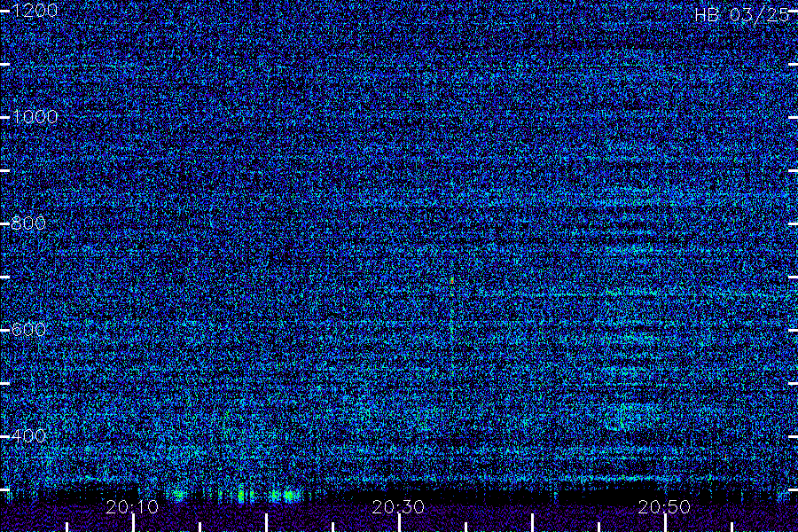798x532 pixels.
Task: Click the 1000 frequency axis label
Action: 35,117
